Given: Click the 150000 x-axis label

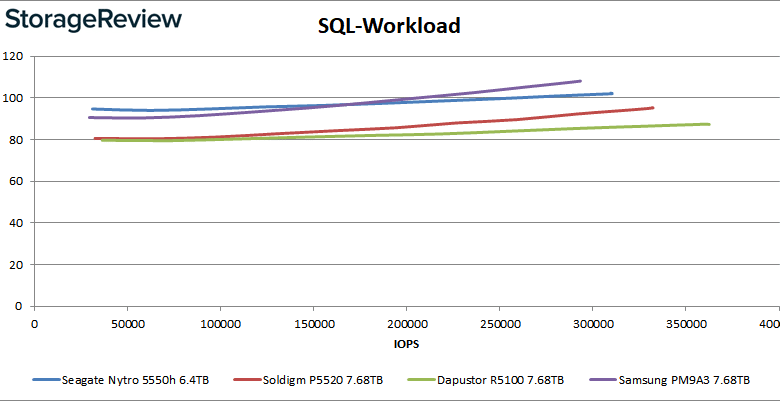Looking at the screenshot, I should (313, 324).
